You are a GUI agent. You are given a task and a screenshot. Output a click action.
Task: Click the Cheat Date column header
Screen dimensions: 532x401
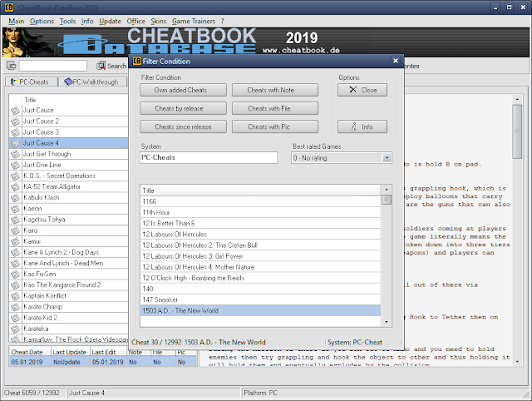coord(30,352)
